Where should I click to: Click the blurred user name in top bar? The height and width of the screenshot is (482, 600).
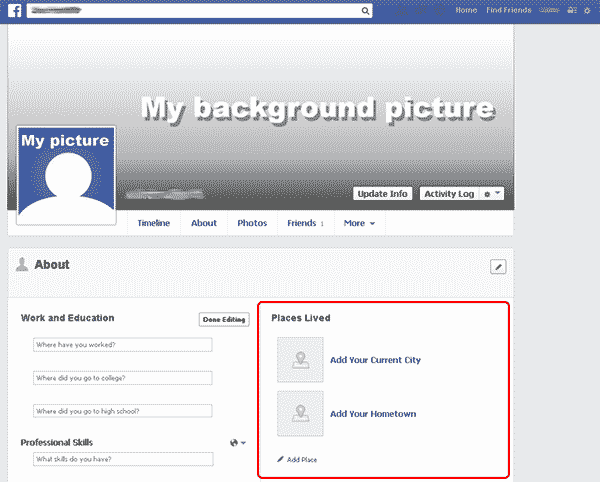tap(549, 10)
